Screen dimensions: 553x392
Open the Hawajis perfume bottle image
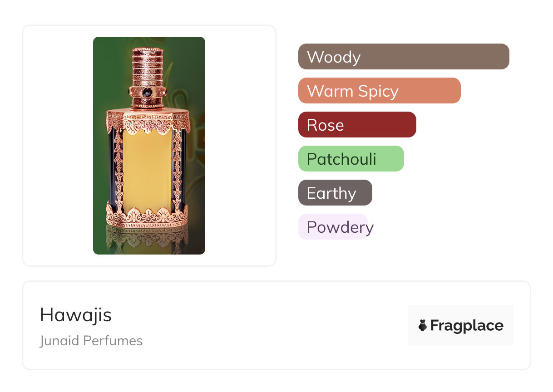coord(149,145)
